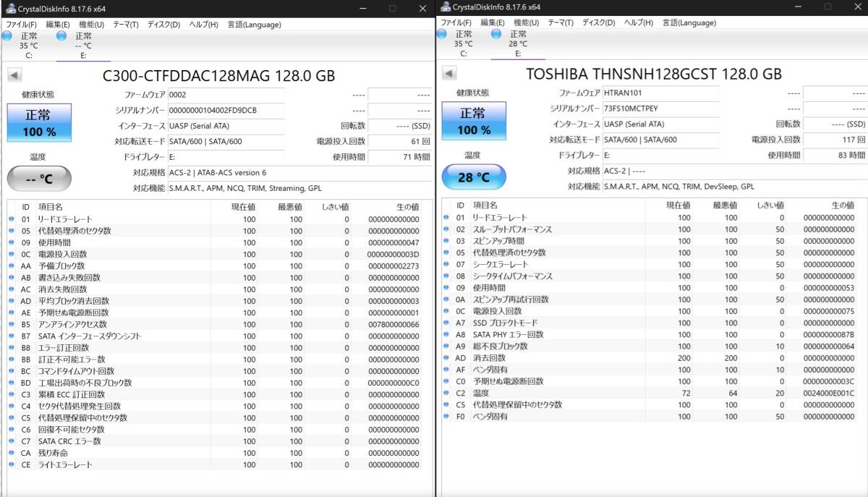Open 機能(U) menu in right window
Viewport: 868px width, 497px height.
(x=527, y=22)
